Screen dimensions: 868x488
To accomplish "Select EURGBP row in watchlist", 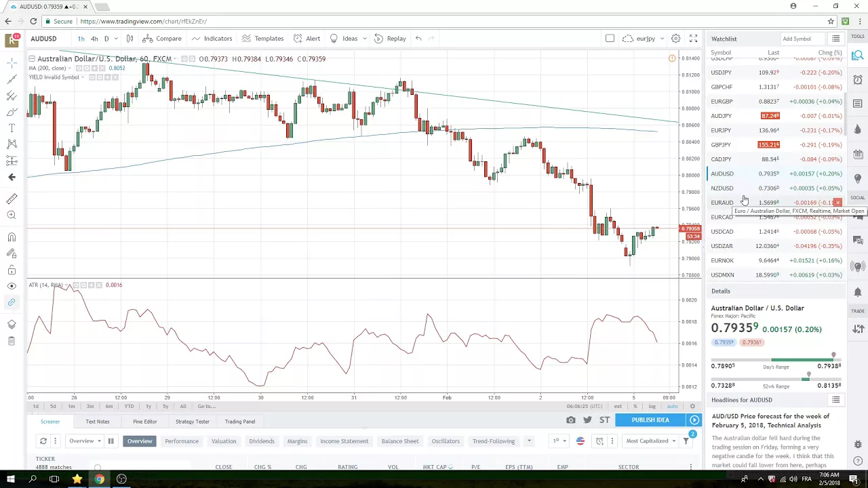I will point(776,102).
